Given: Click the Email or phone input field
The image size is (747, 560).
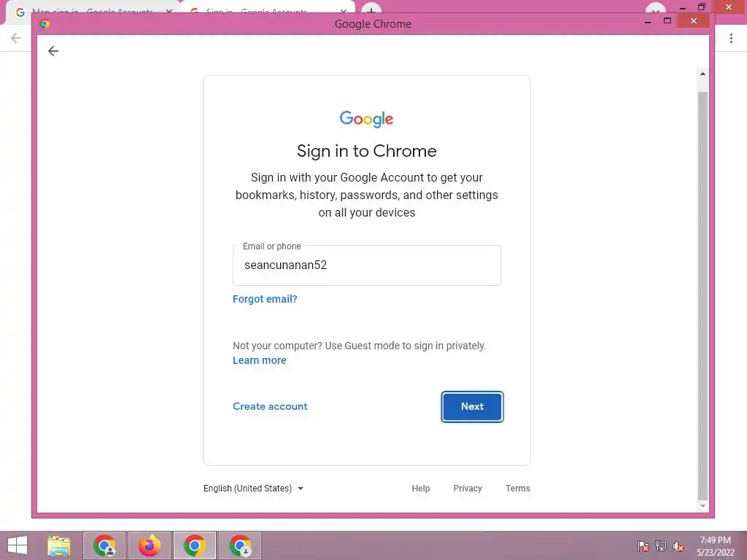Looking at the screenshot, I should (x=366, y=265).
